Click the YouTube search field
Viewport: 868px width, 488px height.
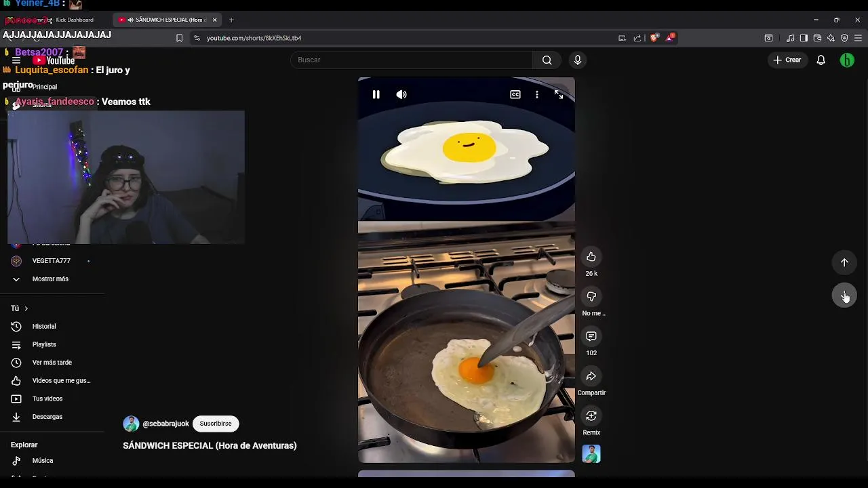point(412,60)
